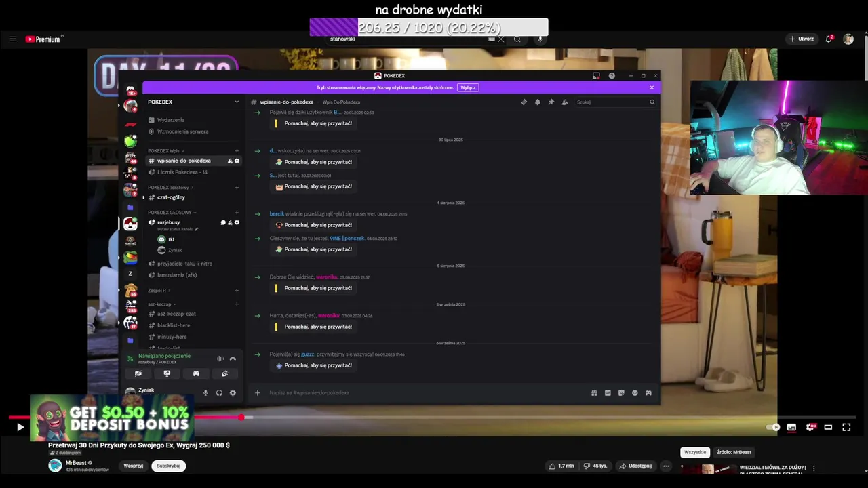Expand the POKEDEX server header dropdown

(x=237, y=102)
